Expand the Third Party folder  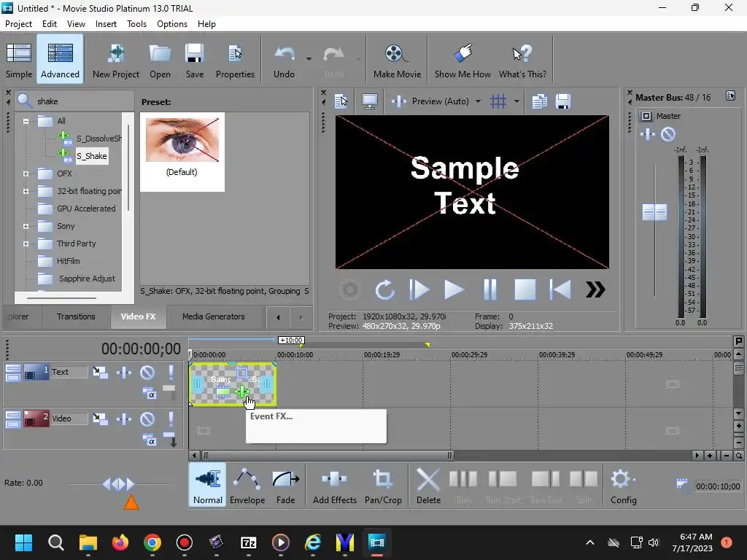26,244
